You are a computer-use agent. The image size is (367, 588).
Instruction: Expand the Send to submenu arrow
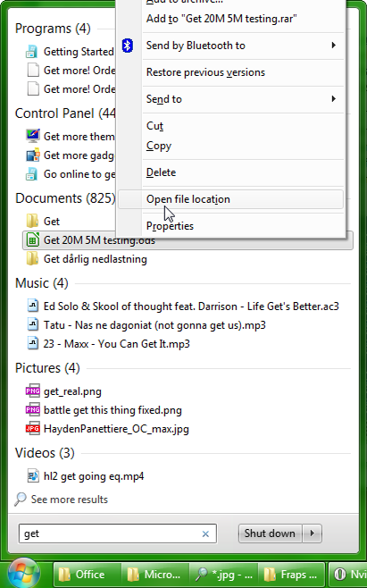pos(333,99)
